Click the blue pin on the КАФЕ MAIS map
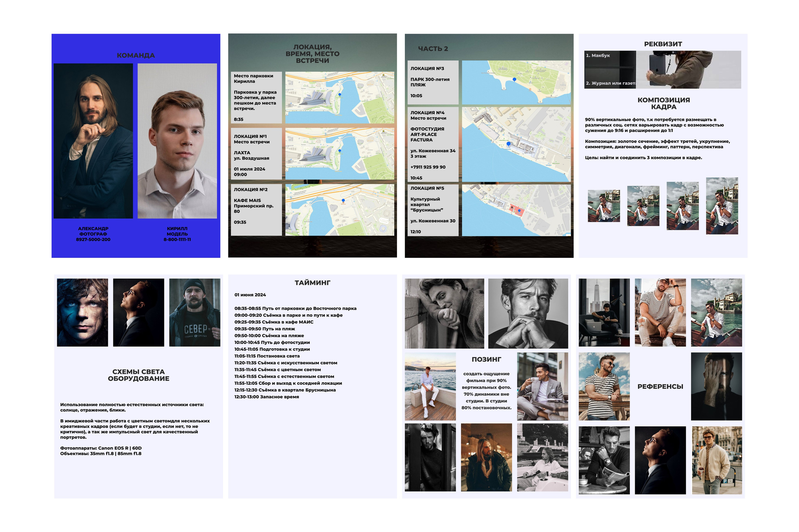Image resolution: width=799 pixels, height=532 pixels. tap(343, 200)
